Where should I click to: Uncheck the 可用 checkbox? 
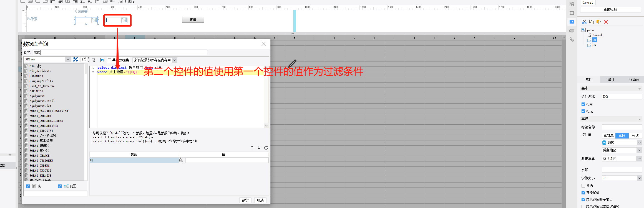583,104
